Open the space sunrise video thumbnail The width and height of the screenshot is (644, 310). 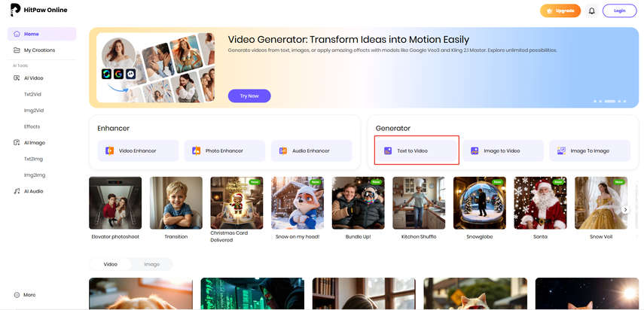[587, 293]
